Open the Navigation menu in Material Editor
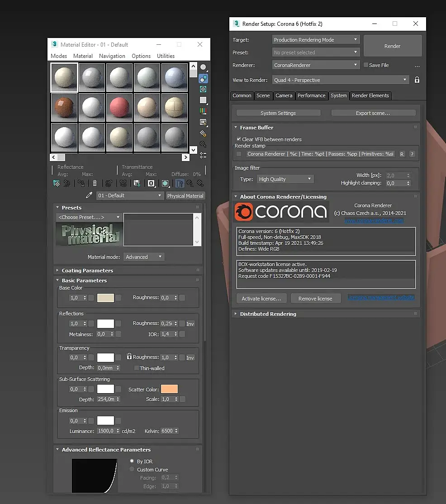Screen dimensions: 446x504 click(x=112, y=56)
